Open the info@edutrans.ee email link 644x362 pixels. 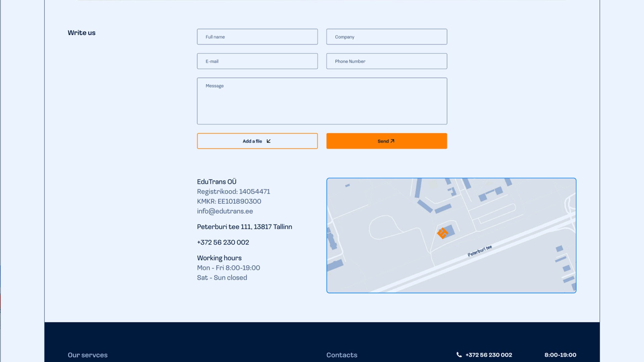tap(225, 211)
